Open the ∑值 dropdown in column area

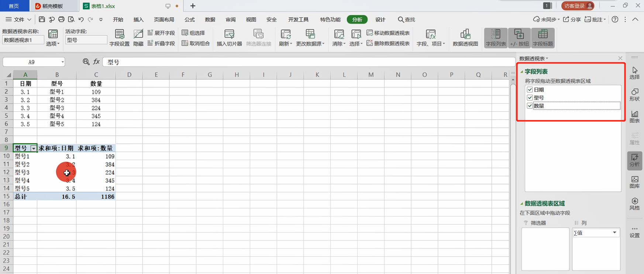[614, 233]
